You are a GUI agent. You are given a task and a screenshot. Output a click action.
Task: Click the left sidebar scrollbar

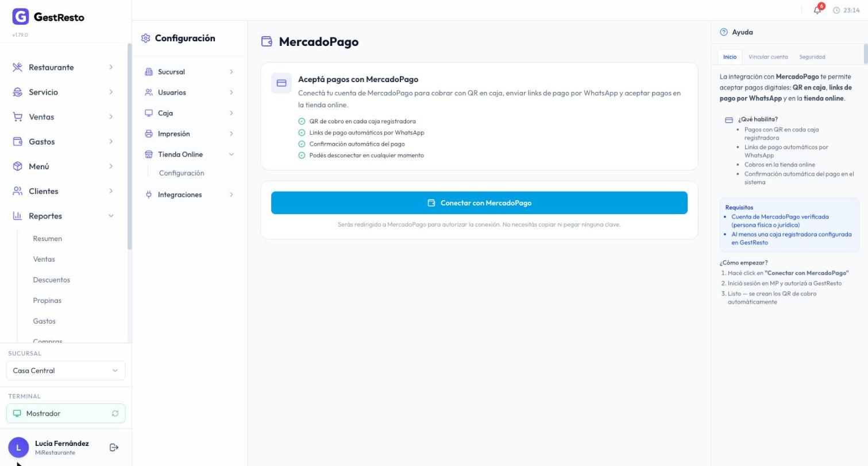tap(130, 146)
